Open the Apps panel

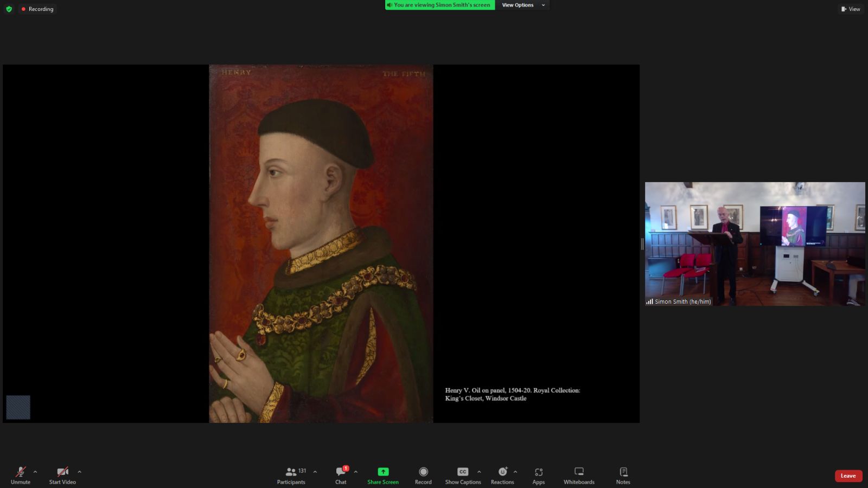click(538, 475)
